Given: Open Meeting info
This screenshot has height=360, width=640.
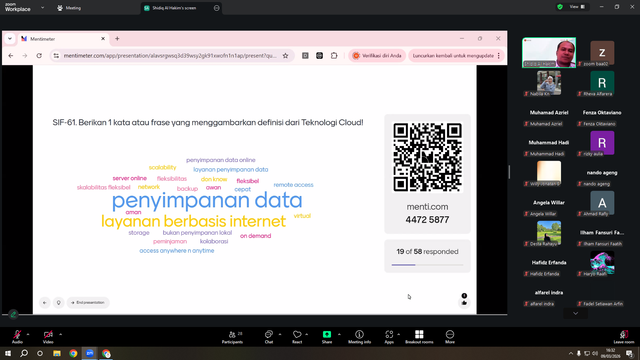Looking at the screenshot, I should coord(360,337).
